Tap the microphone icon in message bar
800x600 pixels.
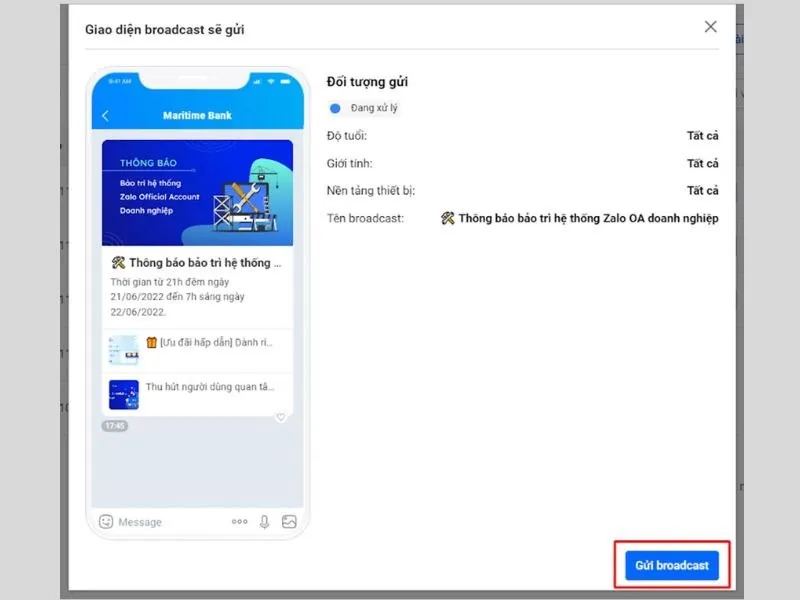point(264,521)
